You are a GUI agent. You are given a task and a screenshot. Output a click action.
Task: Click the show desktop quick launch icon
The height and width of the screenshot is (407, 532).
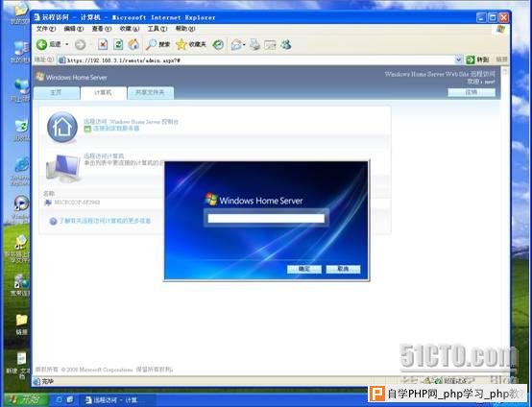70,400
